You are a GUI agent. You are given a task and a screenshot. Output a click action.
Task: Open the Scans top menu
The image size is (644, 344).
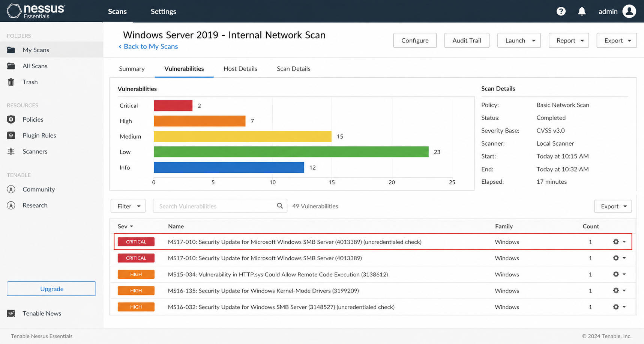[x=117, y=11]
